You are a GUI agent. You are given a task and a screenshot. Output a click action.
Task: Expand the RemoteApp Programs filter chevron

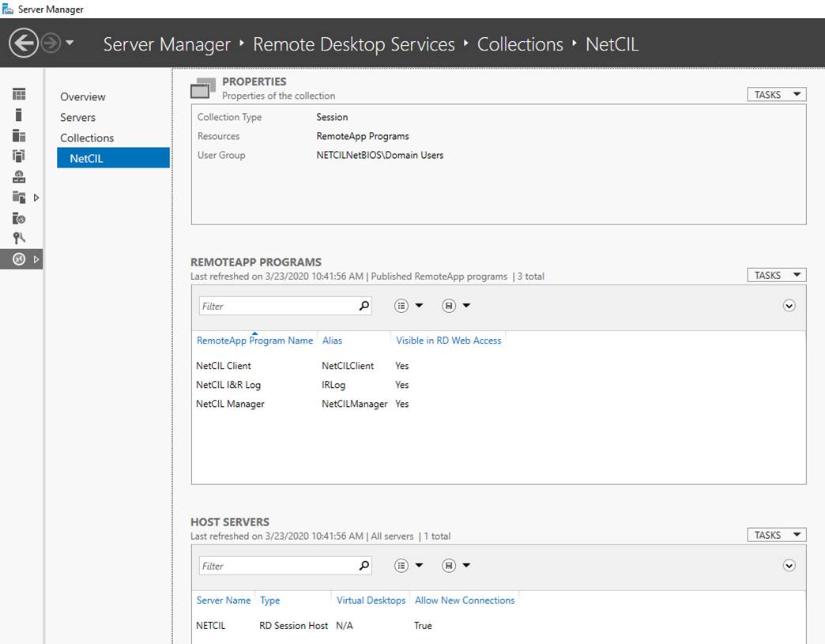[x=789, y=306]
